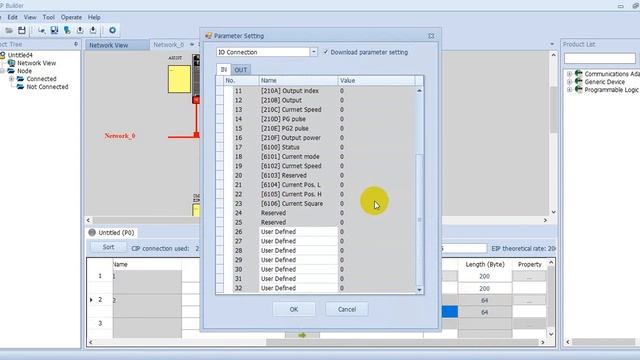Screen dimensions: 640x360
Task: Expand Communications Adapter in Product List
Action: point(569,74)
